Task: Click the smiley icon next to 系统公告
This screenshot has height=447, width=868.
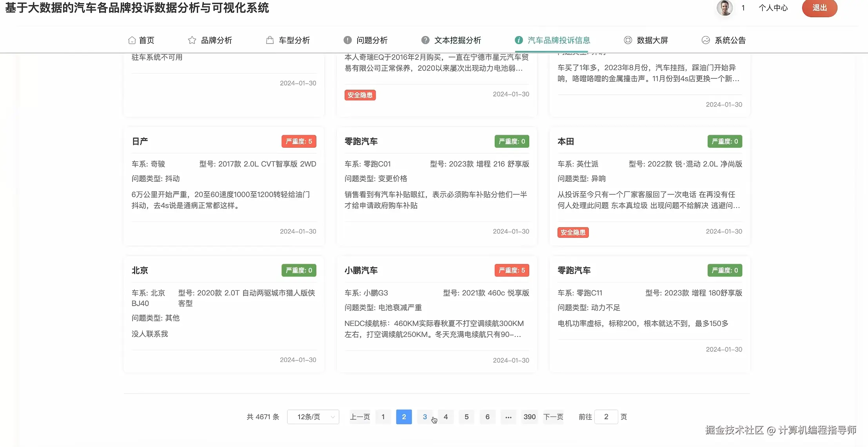Action: pos(706,40)
